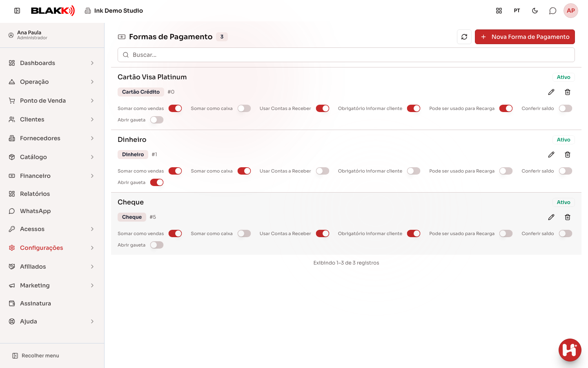This screenshot has height=368, width=588.
Task: Expand the Financeiro menu chevron
Action: pyautogui.click(x=92, y=176)
